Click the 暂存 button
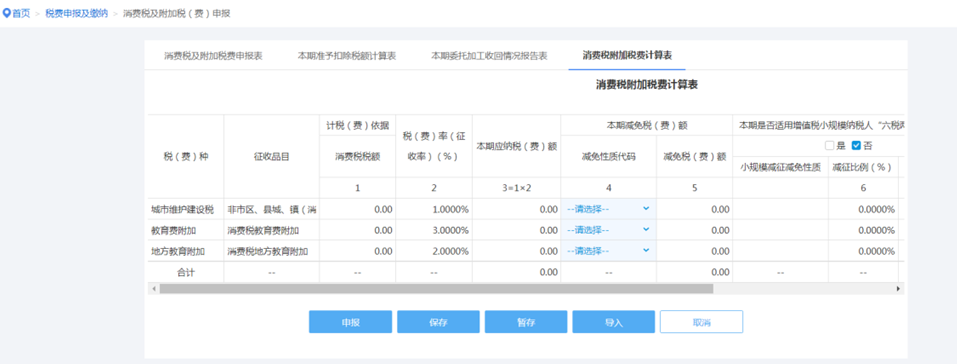Viewport: 957px width, 364px height. click(x=526, y=322)
